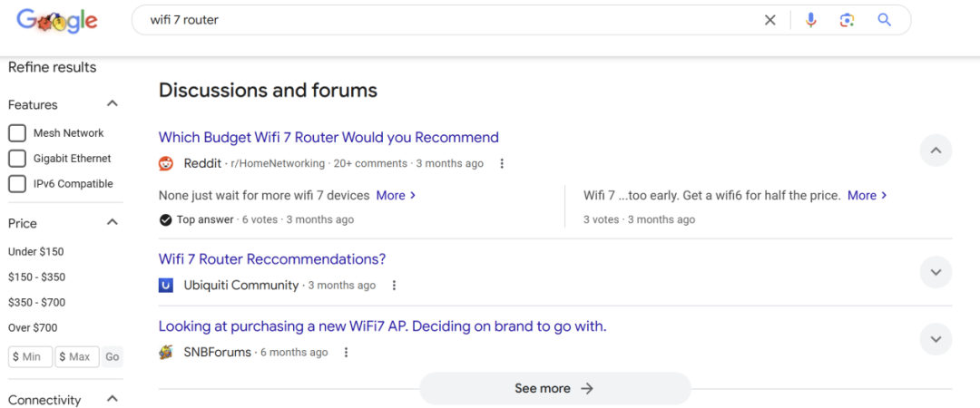980x408 pixels.
Task: Open Google Lens image search icon
Action: point(847,20)
